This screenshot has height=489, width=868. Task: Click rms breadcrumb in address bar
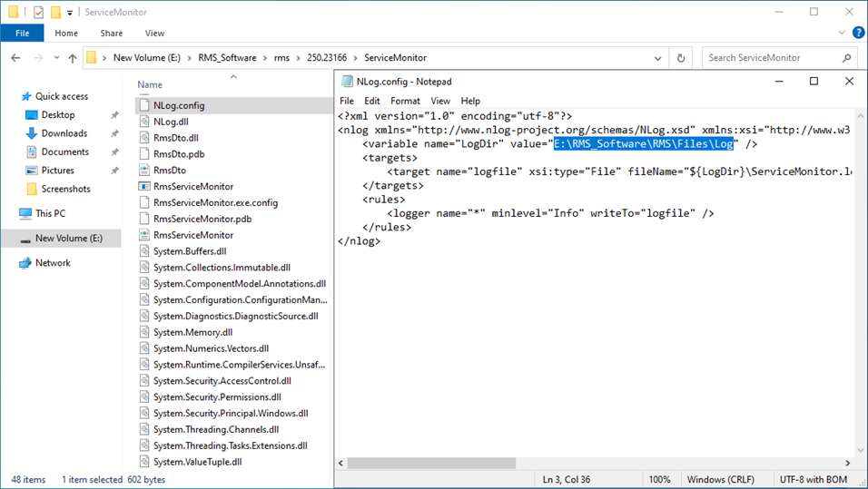[281, 57]
